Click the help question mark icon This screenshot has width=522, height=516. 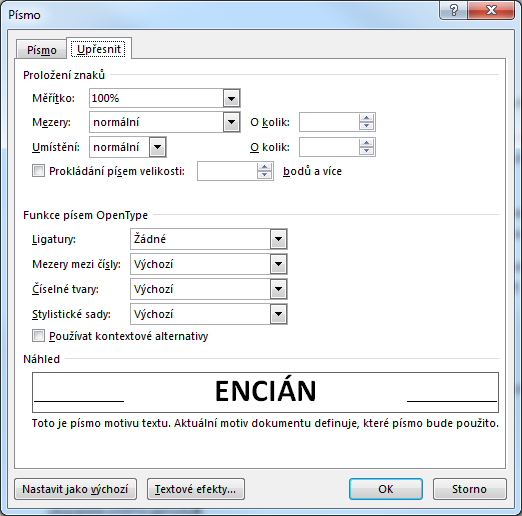pyautogui.click(x=453, y=10)
